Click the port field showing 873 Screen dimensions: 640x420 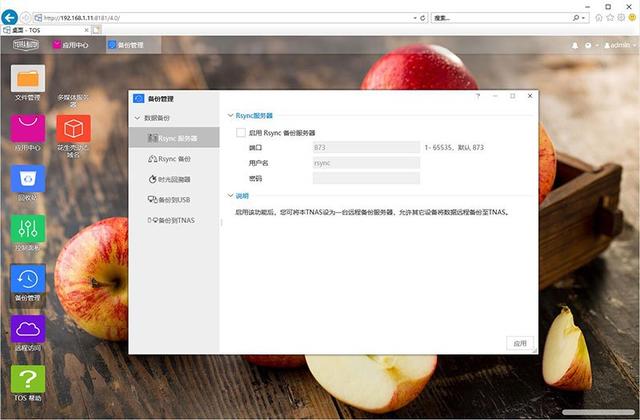[366, 147]
